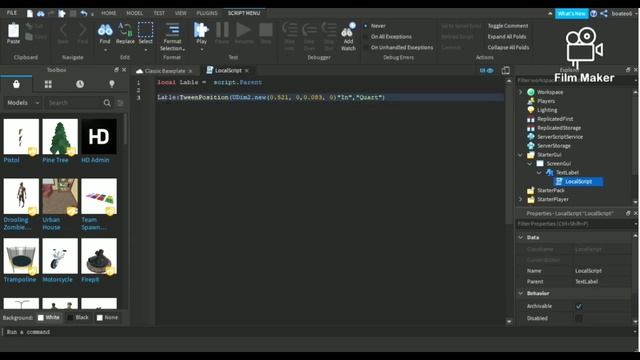Open the Toolbox recent clock tab

pyautogui.click(x=80, y=84)
